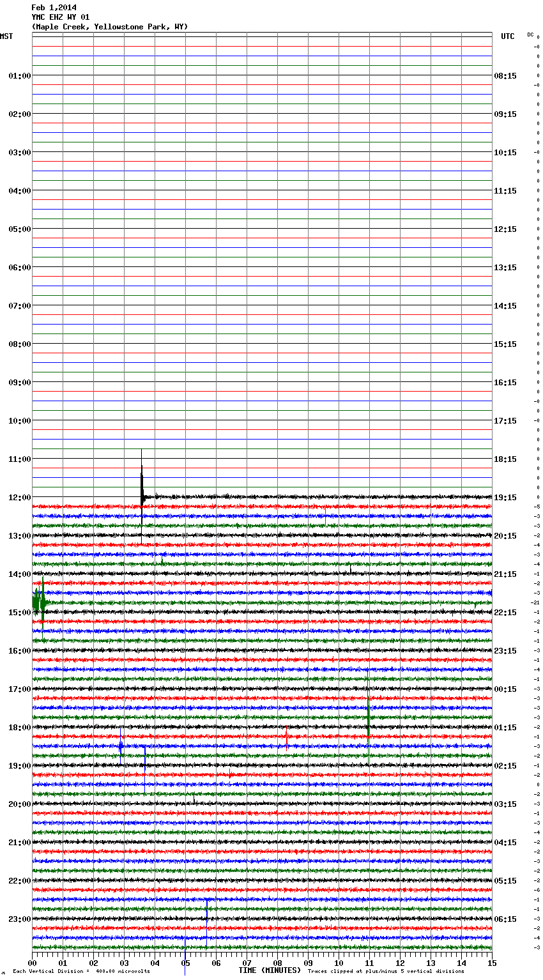Image resolution: width=543 pixels, height=980 pixels.
Task: Click the 21:15 UTC time label
Action: tap(505, 574)
